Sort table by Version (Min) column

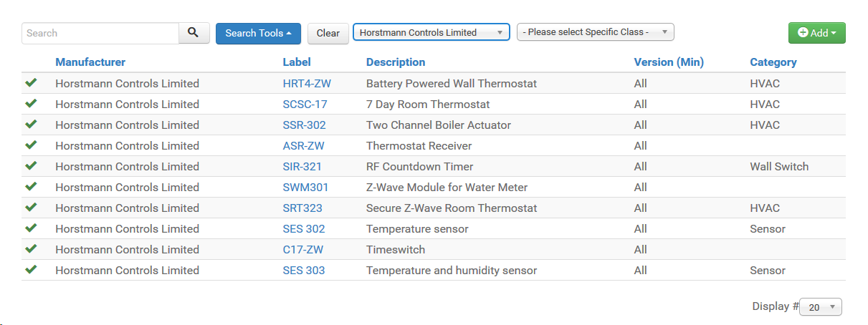669,62
